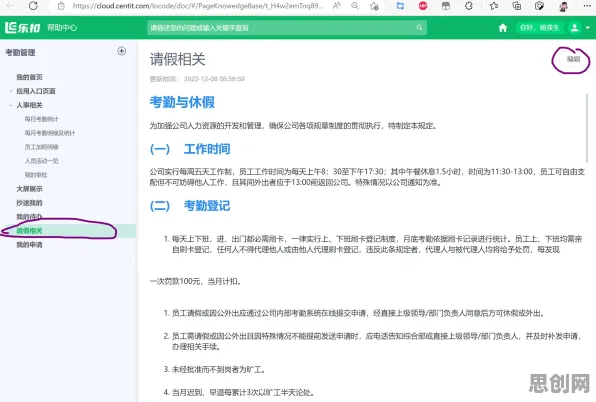
Task: Click the search magnifier in the search box
Action: [x=419, y=27]
